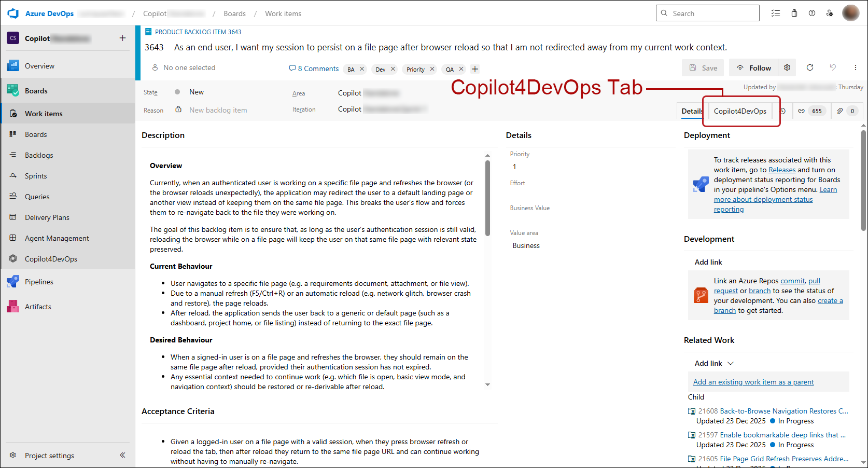
Task: Open the Marketplace shopping bag icon
Action: click(x=794, y=13)
